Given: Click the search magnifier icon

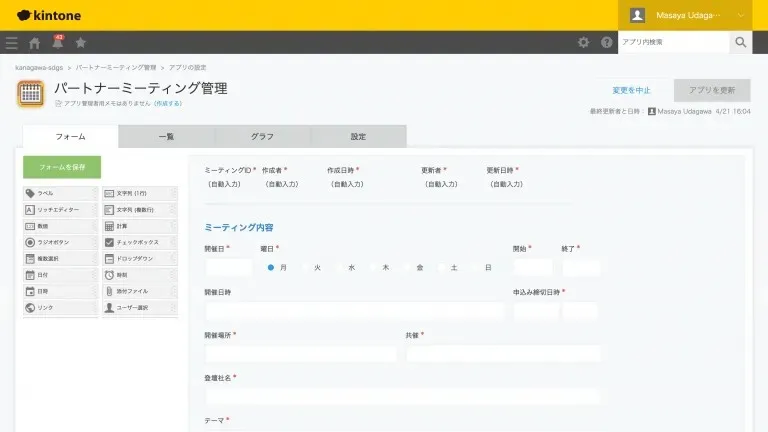Looking at the screenshot, I should (740, 43).
